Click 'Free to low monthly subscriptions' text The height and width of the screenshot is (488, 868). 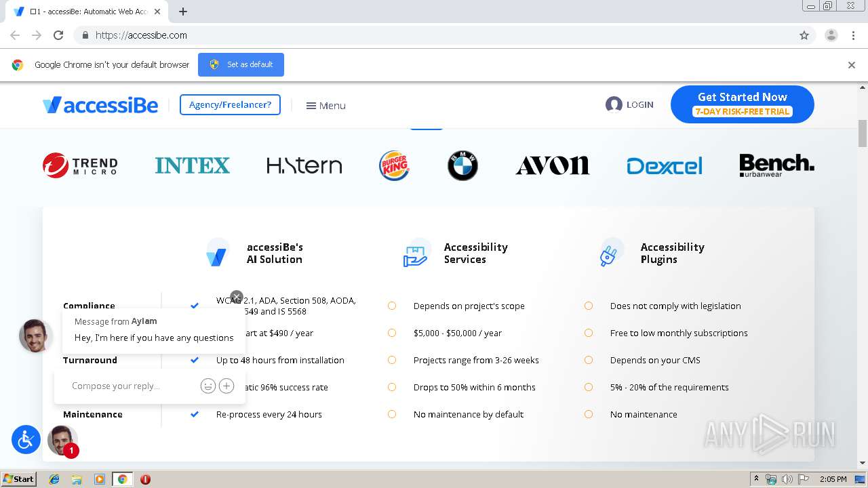click(x=679, y=333)
